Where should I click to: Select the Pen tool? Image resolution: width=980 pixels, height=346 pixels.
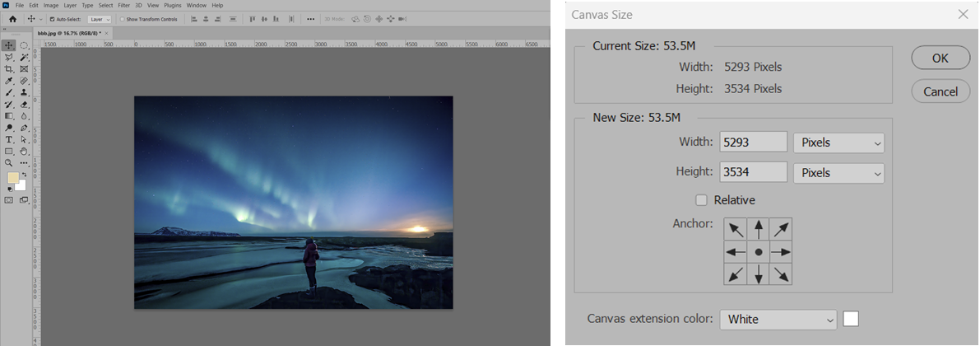[x=24, y=128]
